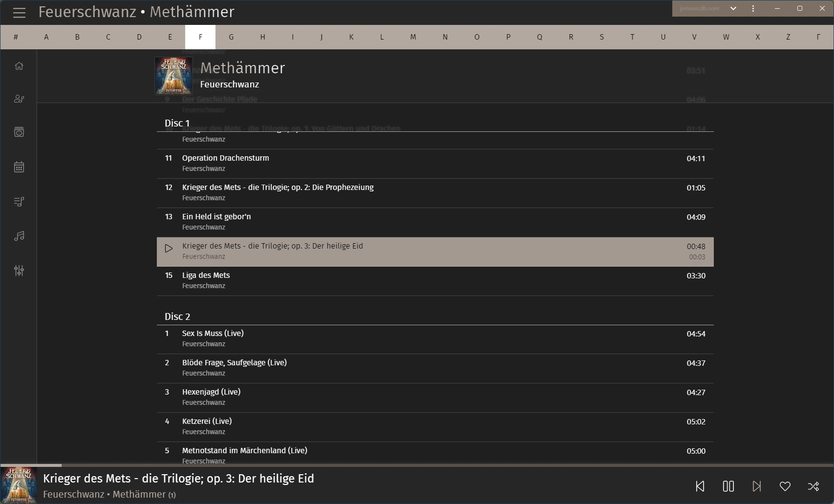The width and height of the screenshot is (834, 504).
Task: Play track Operation Drachensturm
Action: pos(435,164)
